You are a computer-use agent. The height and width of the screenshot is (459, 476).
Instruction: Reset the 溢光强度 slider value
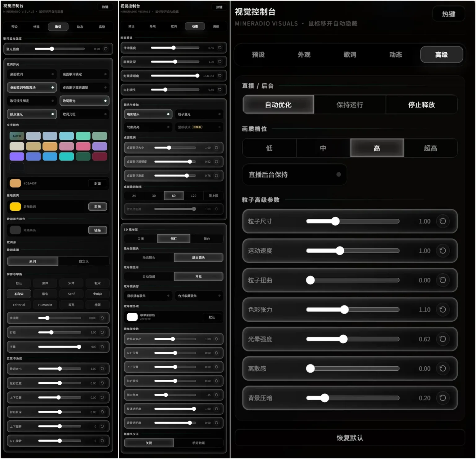(106, 49)
